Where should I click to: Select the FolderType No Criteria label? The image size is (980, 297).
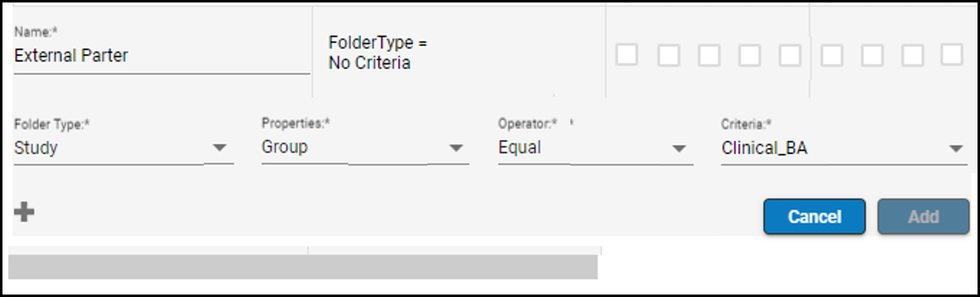pyautogui.click(x=377, y=52)
